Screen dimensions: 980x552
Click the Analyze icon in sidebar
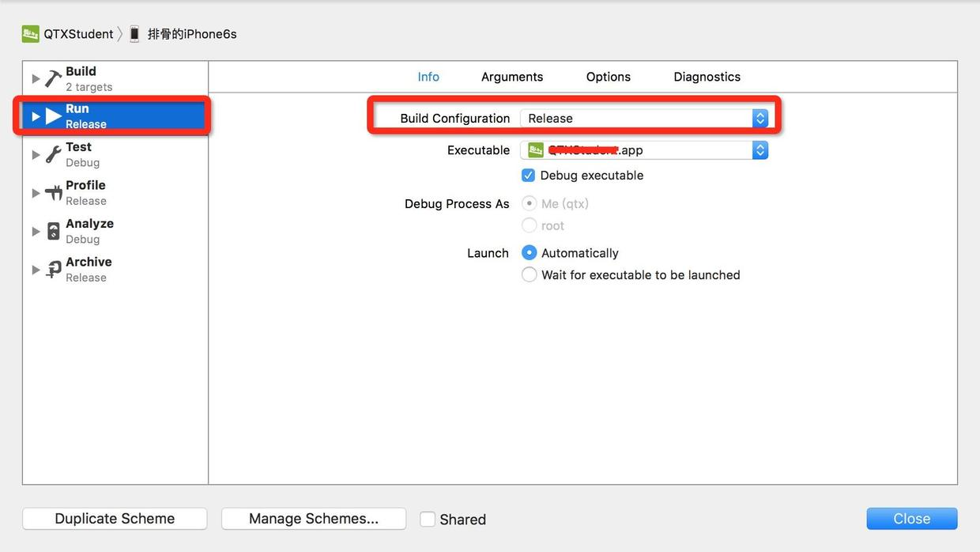[53, 231]
